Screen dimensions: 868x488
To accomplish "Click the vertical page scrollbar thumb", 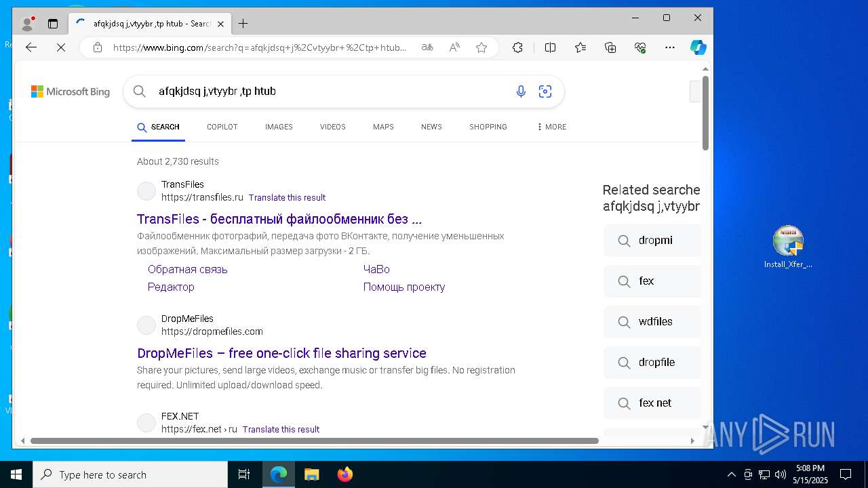I will pyautogui.click(x=705, y=113).
